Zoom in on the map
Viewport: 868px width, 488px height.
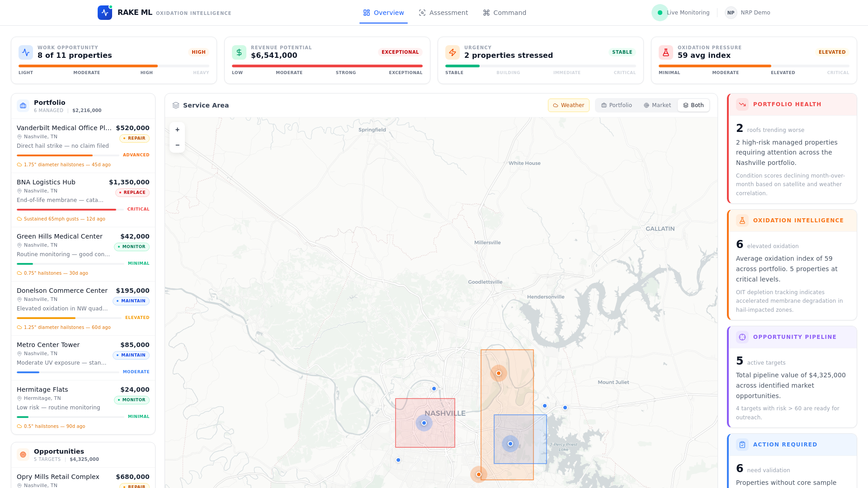(177, 130)
